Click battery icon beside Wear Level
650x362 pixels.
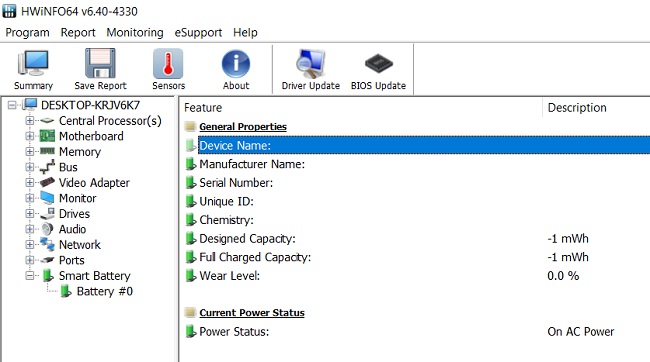point(191,275)
